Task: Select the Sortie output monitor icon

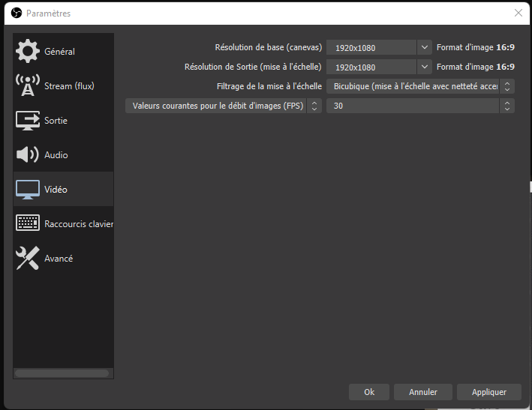Action: [x=28, y=121]
